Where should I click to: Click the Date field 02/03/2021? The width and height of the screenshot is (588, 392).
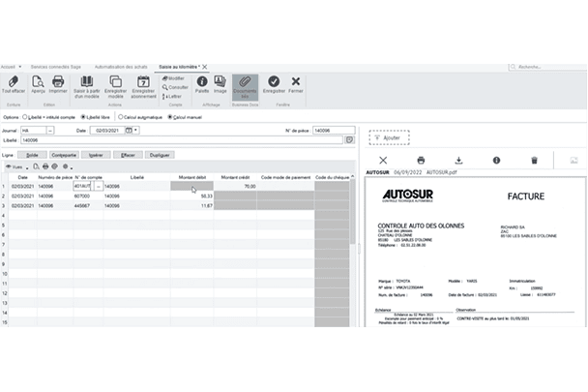point(107,131)
